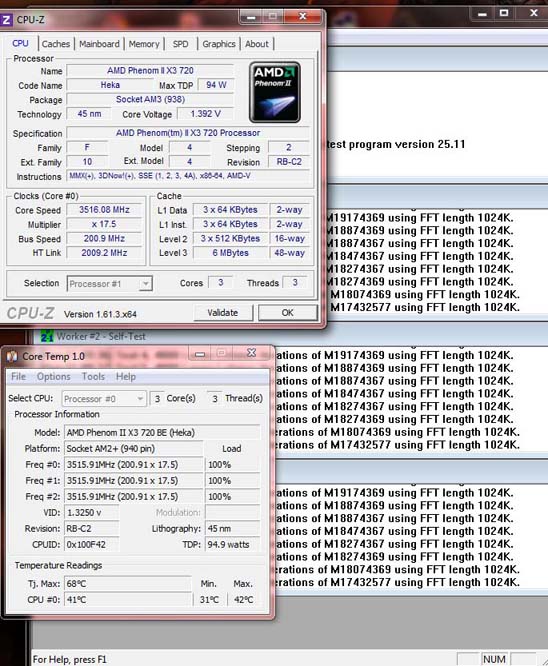Click the TDP value 94.9 watts
Viewport: 548px width, 666px height.
click(232, 545)
